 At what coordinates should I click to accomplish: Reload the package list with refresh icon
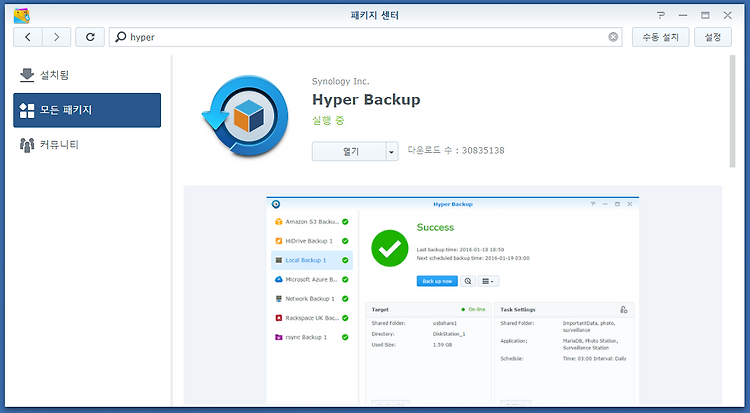[x=90, y=37]
